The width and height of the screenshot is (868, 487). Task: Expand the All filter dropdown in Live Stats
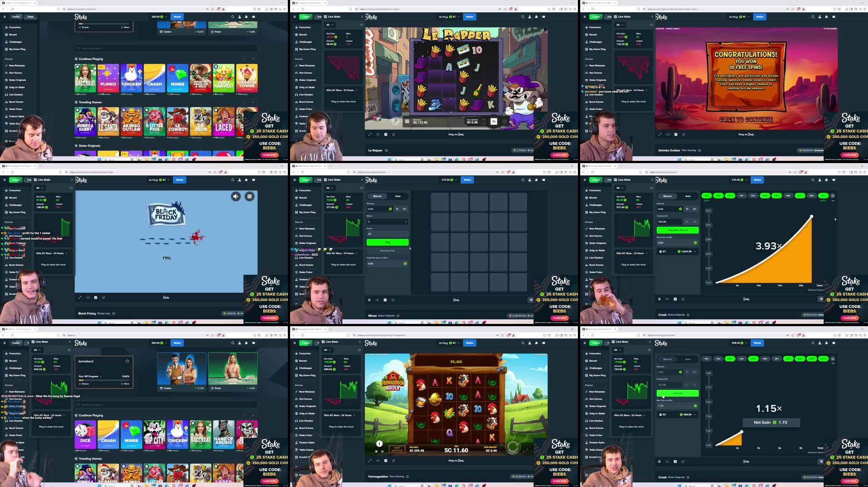(330, 25)
